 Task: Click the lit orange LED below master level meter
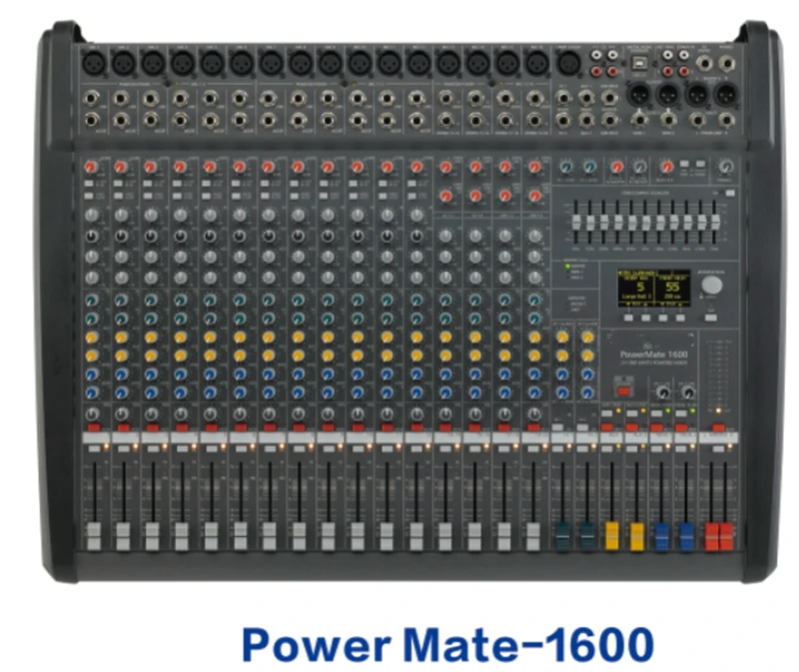[718, 410]
